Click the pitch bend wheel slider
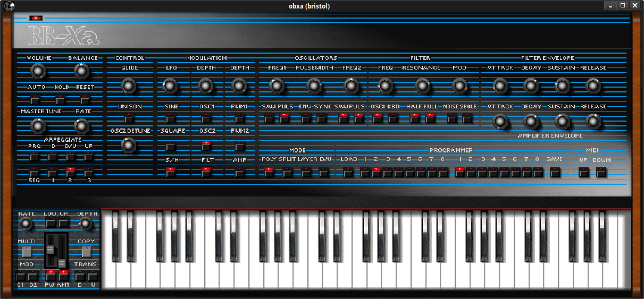The height and width of the screenshot is (299, 644). (x=51, y=250)
